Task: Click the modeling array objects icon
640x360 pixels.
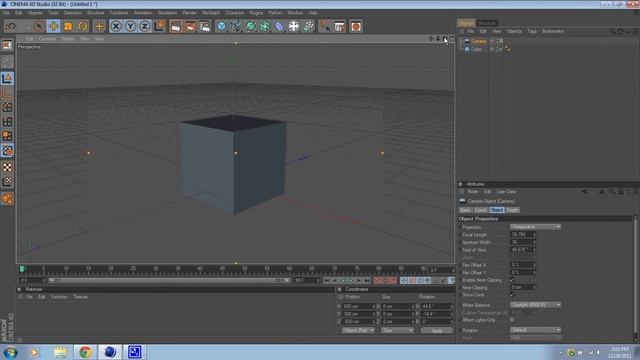Action: 264,26
